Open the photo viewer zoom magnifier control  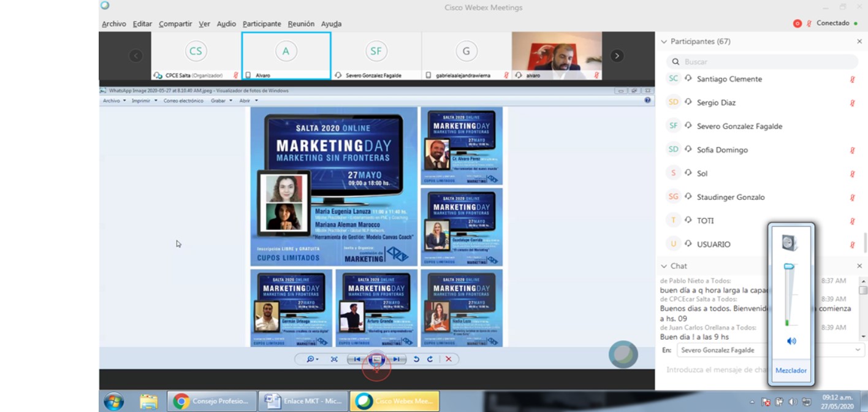tap(313, 359)
